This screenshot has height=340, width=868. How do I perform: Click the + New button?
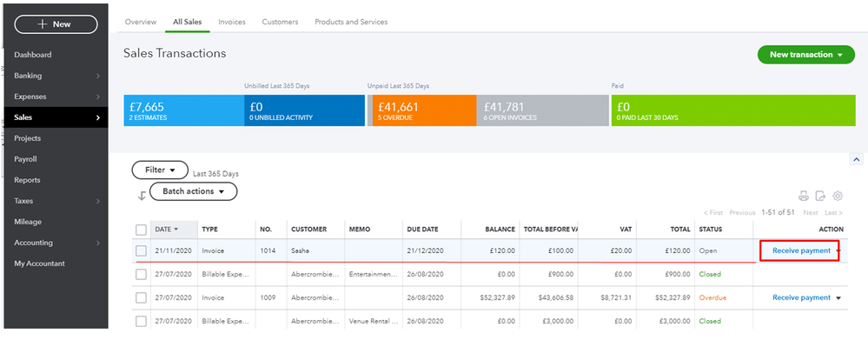tap(56, 24)
